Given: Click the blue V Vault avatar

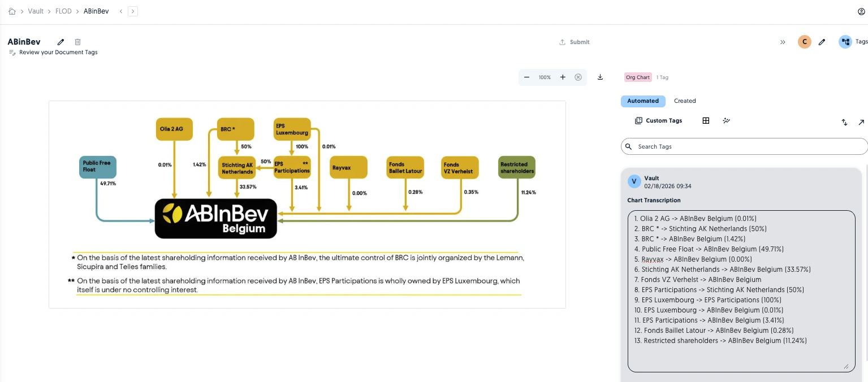Looking at the screenshot, I should coord(634,181).
